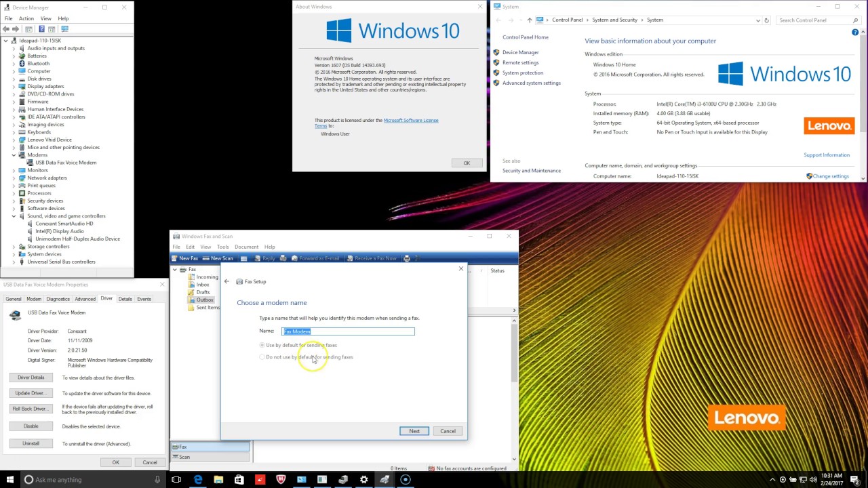This screenshot has width=868, height=488.
Task: Open the Document menu in Fax and Scan
Action: coord(246,247)
